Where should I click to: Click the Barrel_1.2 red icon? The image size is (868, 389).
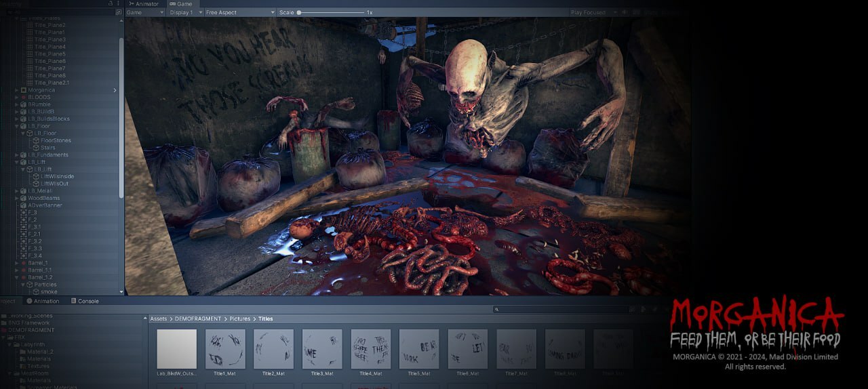[x=24, y=277]
